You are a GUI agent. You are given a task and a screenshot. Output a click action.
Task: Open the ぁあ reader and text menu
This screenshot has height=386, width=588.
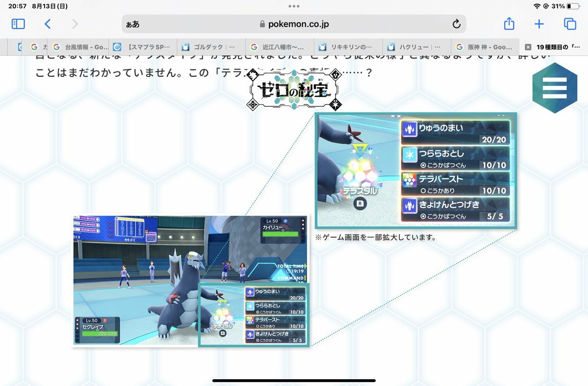(x=132, y=24)
